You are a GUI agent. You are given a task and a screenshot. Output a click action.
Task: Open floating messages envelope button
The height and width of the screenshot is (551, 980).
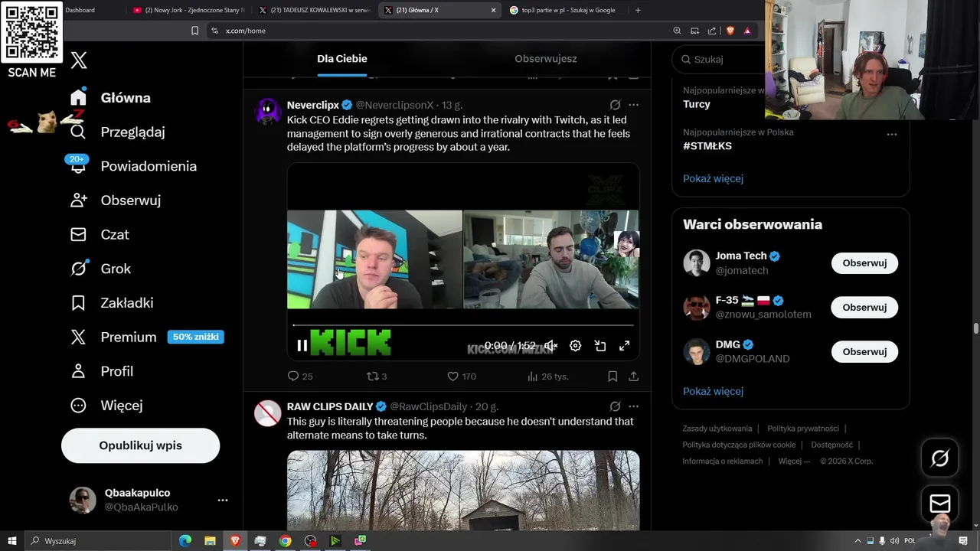(x=939, y=504)
